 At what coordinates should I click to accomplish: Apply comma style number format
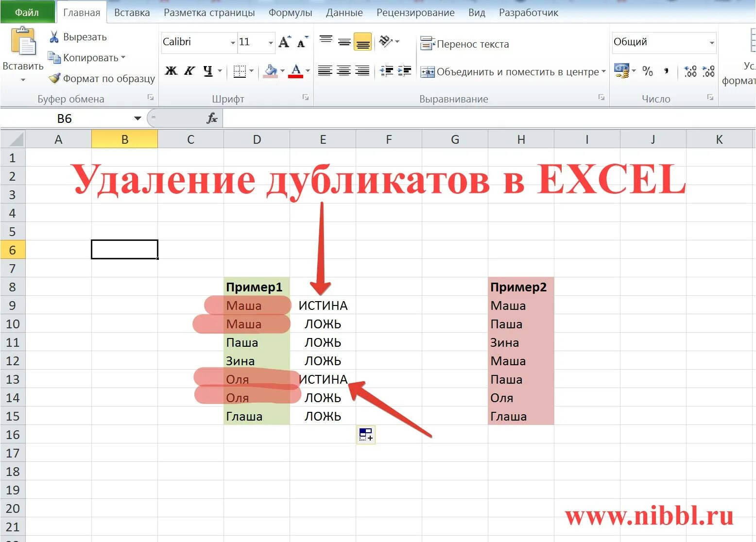pyautogui.click(x=667, y=71)
